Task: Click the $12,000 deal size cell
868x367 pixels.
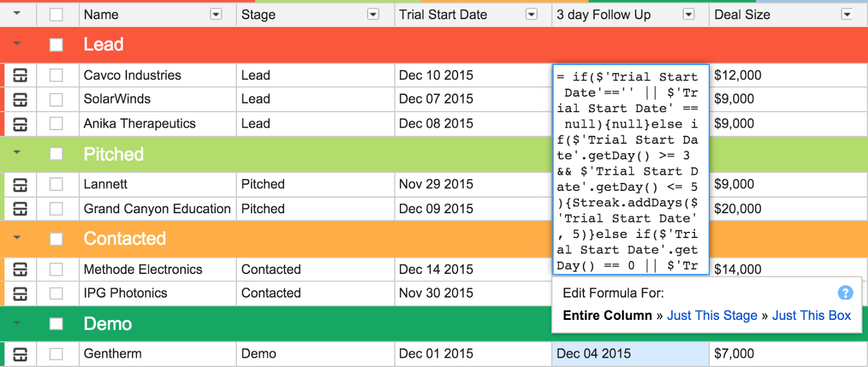Action: coord(788,76)
